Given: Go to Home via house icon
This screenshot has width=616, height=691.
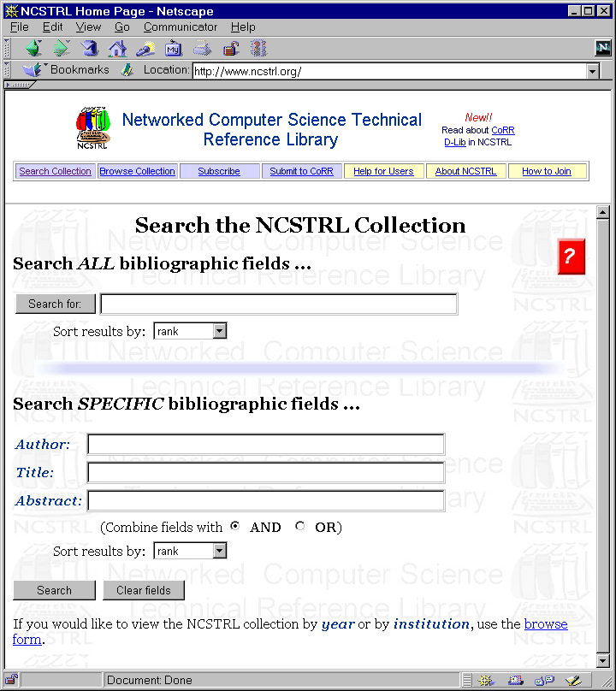Looking at the screenshot, I should (117, 49).
